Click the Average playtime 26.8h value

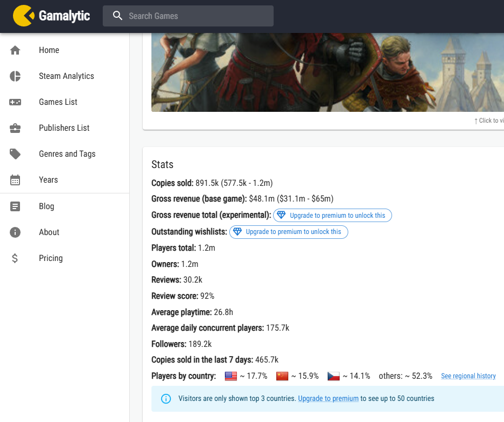click(x=223, y=312)
